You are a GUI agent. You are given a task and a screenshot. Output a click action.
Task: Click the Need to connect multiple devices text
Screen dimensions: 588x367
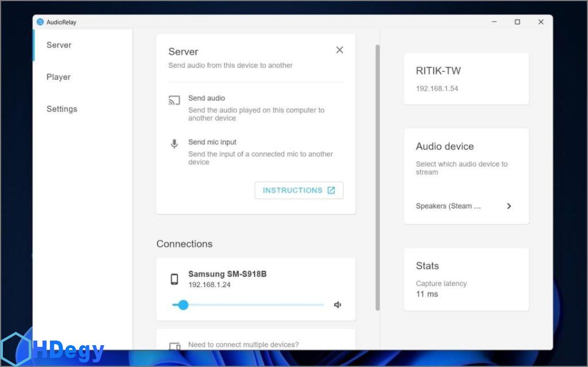tap(243, 345)
